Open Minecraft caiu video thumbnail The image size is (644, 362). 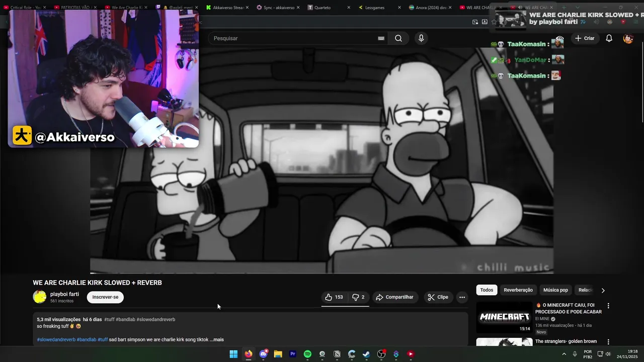(504, 317)
